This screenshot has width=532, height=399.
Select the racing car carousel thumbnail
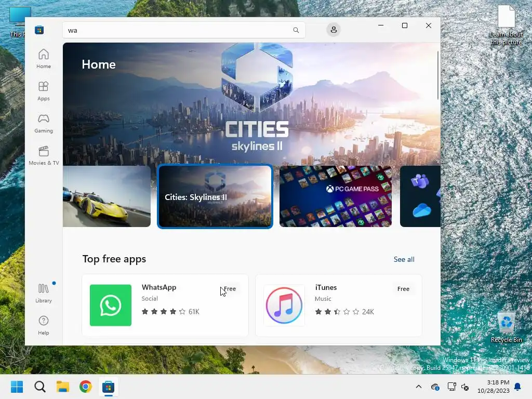[x=107, y=196]
